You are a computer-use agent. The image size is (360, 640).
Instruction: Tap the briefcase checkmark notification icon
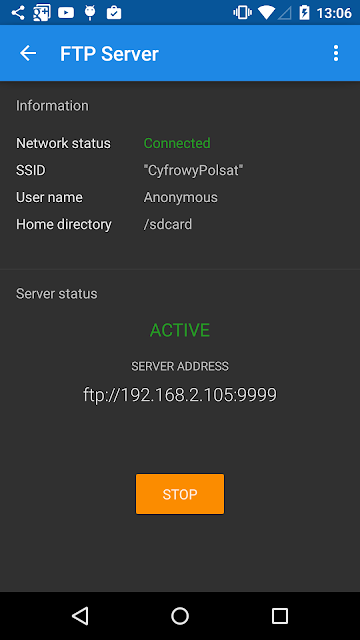(x=114, y=13)
